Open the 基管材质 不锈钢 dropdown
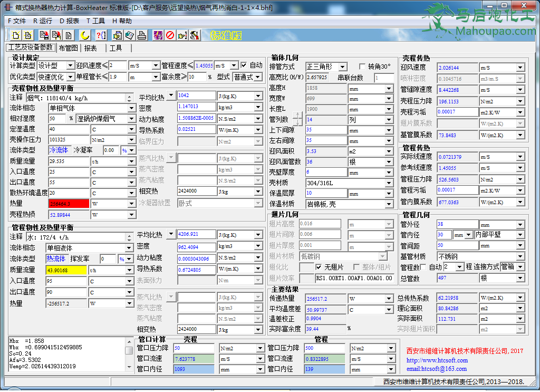540x392 pixels. pos(520,256)
